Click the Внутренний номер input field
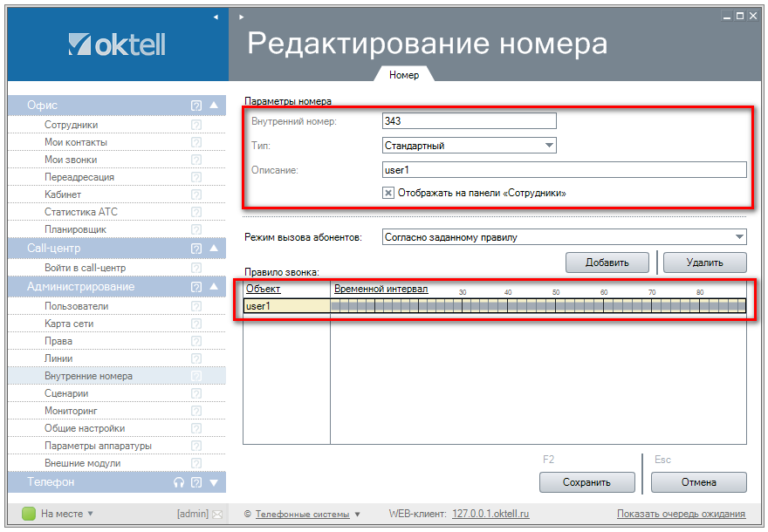This screenshot has height=532, width=768. (x=469, y=121)
